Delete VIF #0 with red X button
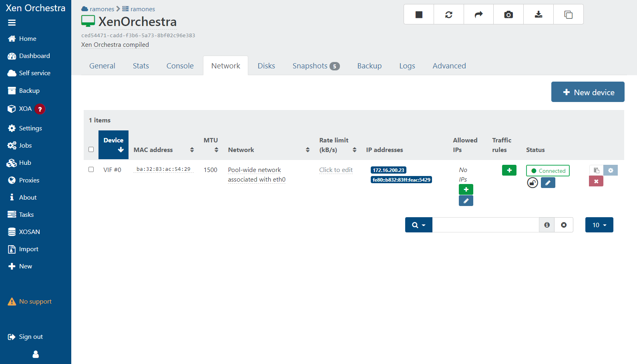 pyautogui.click(x=596, y=181)
